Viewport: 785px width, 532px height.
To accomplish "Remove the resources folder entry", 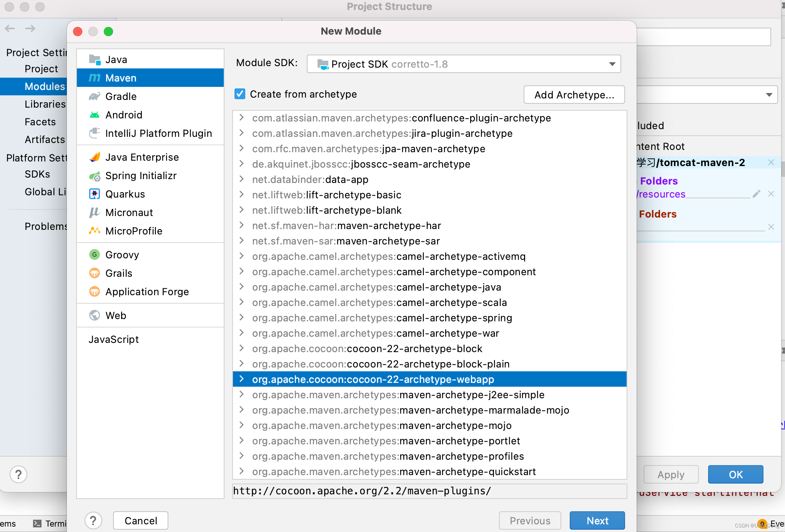I will pos(771,194).
